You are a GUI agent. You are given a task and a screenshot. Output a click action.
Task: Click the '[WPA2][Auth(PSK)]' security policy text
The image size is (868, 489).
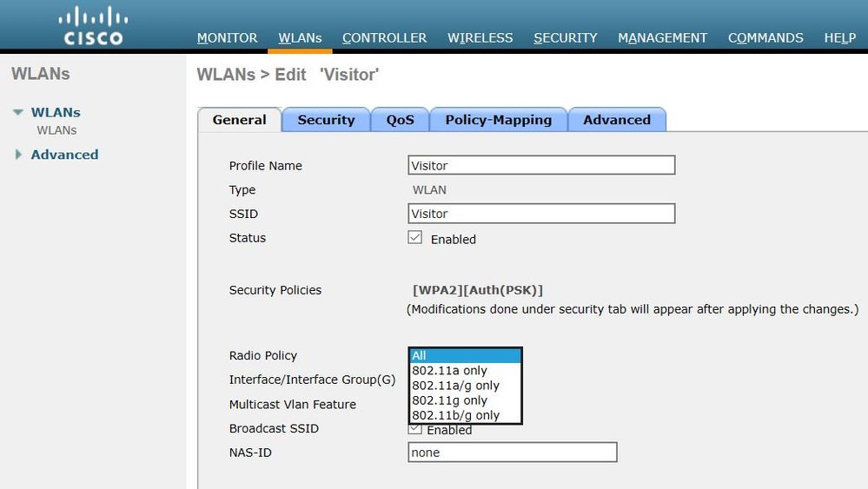[x=478, y=290]
